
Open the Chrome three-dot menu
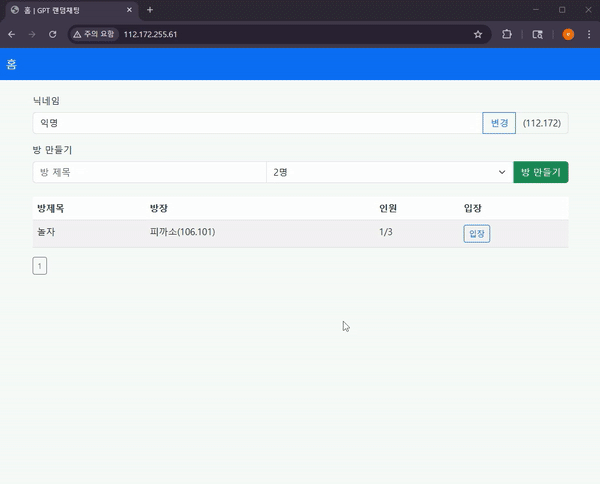(x=589, y=34)
